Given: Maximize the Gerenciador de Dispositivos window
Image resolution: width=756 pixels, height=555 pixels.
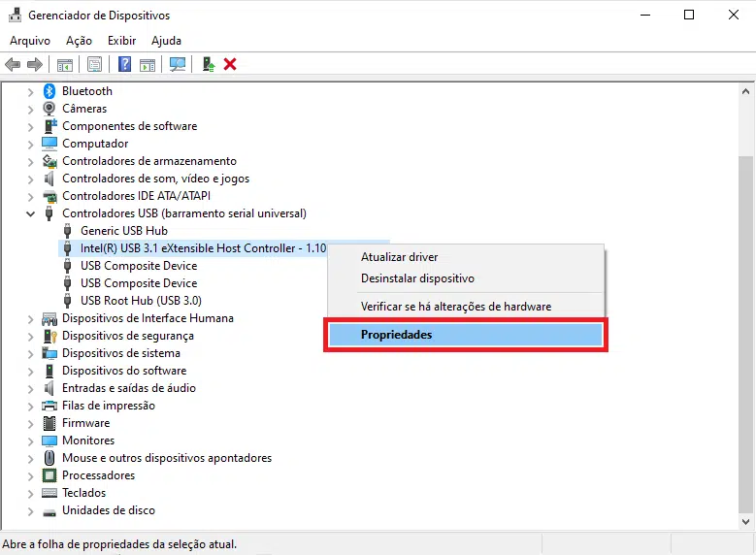Looking at the screenshot, I should coord(689,15).
